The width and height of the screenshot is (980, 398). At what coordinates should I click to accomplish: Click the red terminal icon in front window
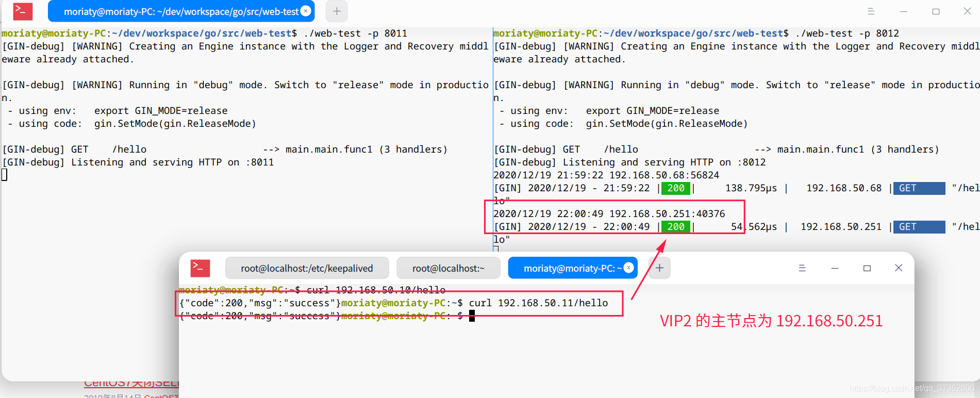pyautogui.click(x=200, y=268)
